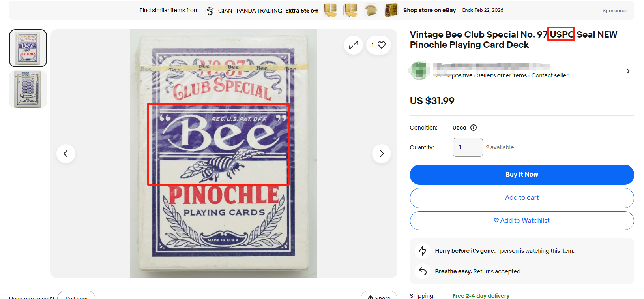
Task: Expand seller details with the chevron arrow
Action: (628, 71)
